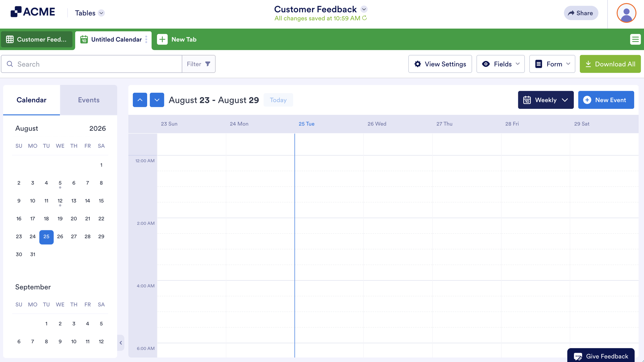Click the 28 Fri column header
644x362 pixels.
[512, 124]
